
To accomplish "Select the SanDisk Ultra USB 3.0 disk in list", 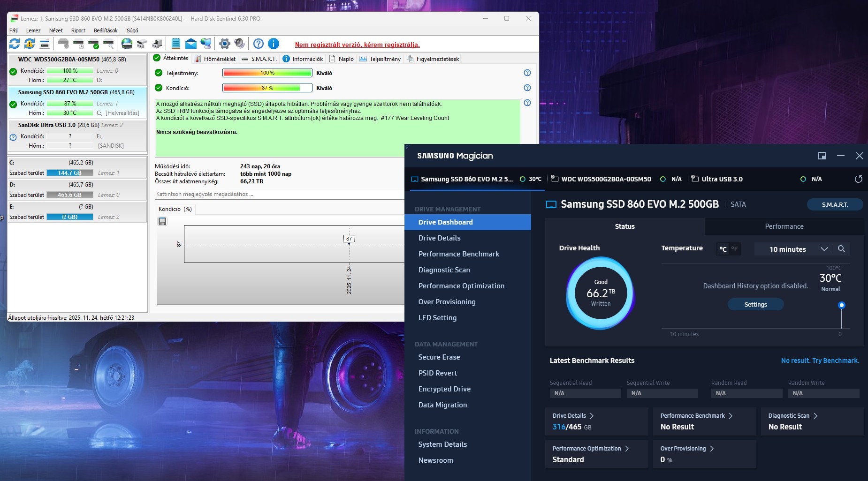I will coord(77,136).
